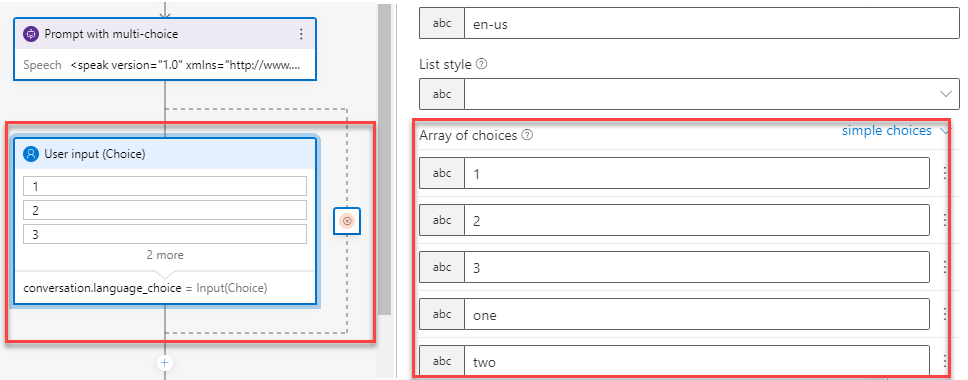Image resolution: width=968 pixels, height=380 pixels.
Task: Change the abc type for choice 3
Action: coord(442,267)
